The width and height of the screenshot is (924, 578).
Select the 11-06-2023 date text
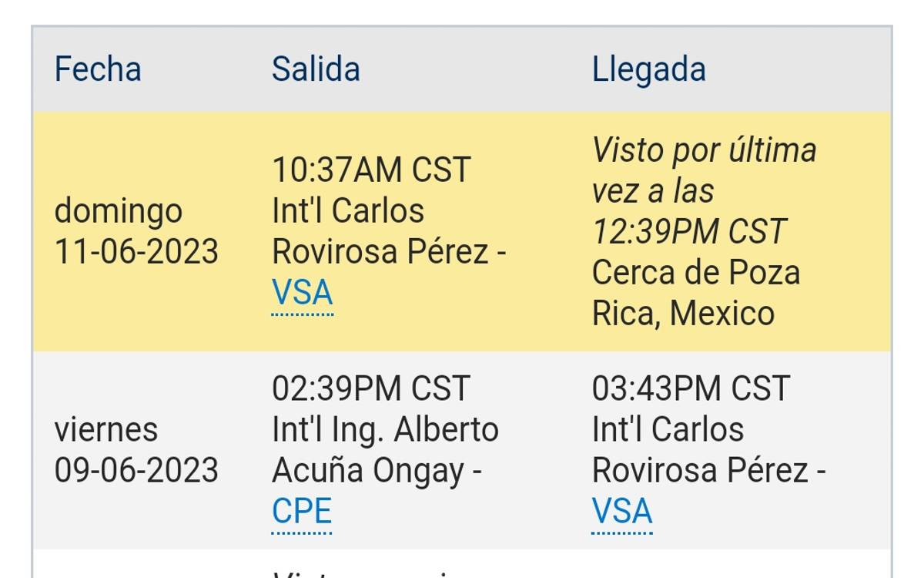point(136,252)
